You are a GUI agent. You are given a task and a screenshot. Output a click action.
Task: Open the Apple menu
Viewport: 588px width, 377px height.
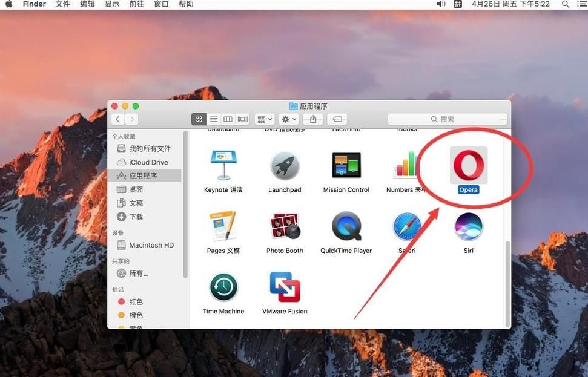[x=8, y=4]
